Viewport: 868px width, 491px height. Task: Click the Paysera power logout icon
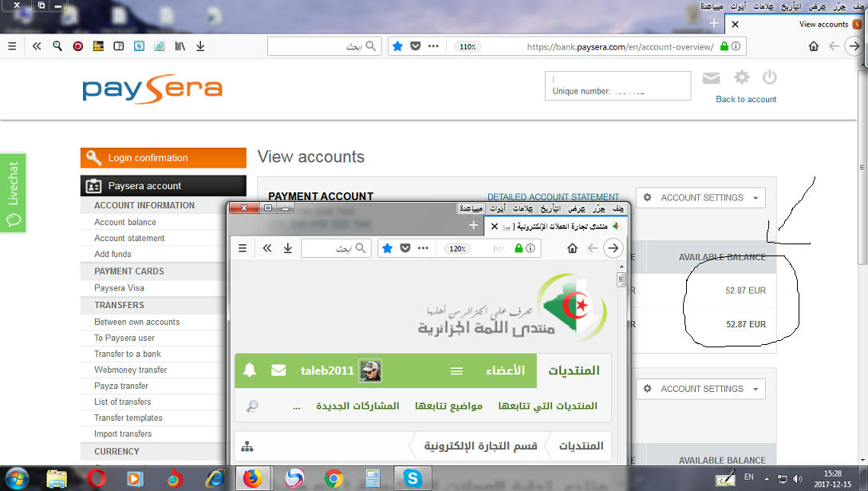tap(769, 77)
